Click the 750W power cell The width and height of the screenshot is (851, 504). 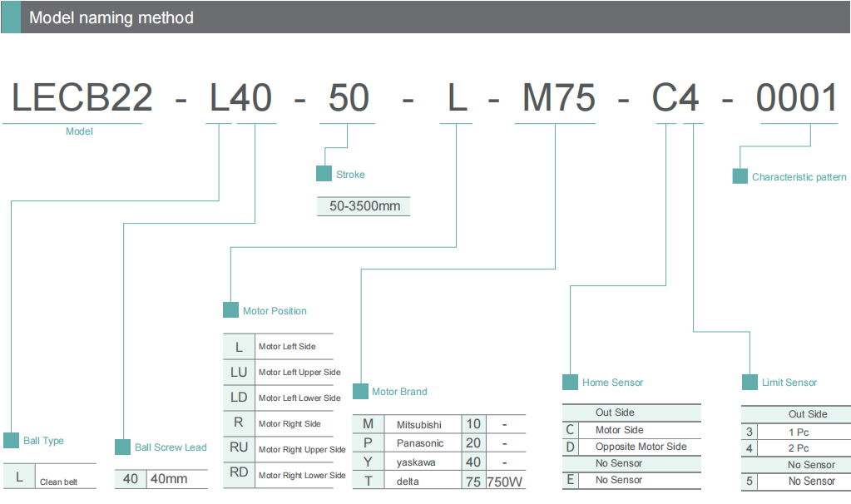click(x=504, y=481)
